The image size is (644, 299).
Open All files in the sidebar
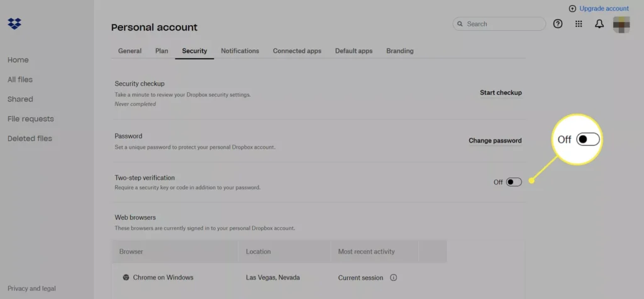[x=20, y=80]
